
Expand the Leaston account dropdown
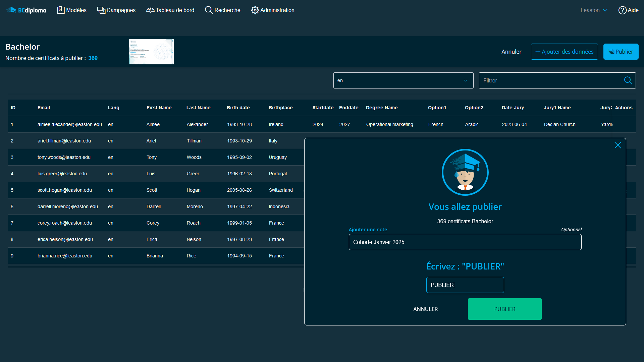tap(594, 10)
